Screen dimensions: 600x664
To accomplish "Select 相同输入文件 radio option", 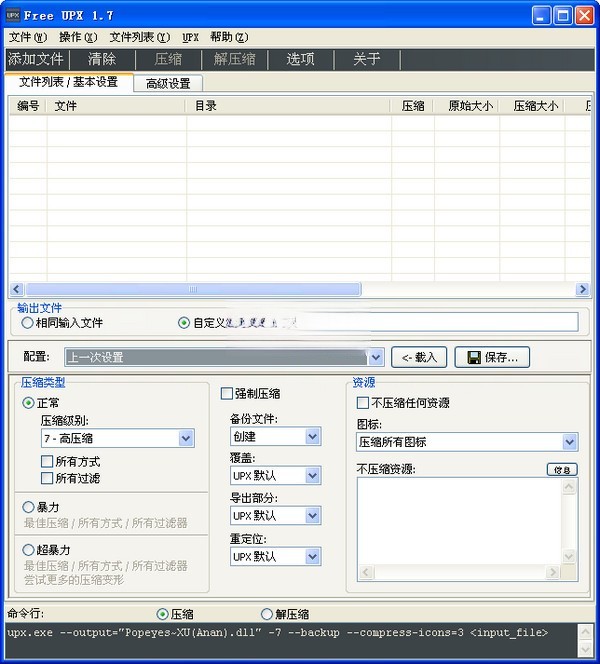I will 62,323.
